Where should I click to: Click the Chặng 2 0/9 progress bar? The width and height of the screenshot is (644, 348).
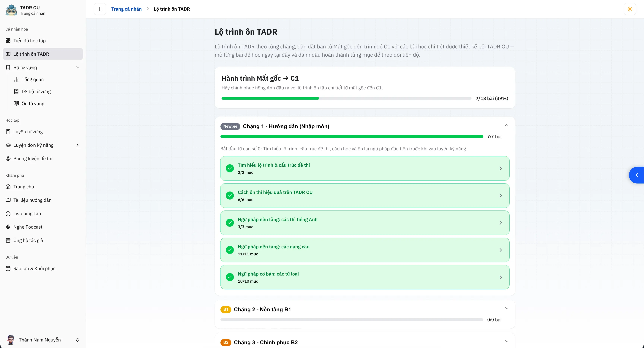[x=352, y=320]
